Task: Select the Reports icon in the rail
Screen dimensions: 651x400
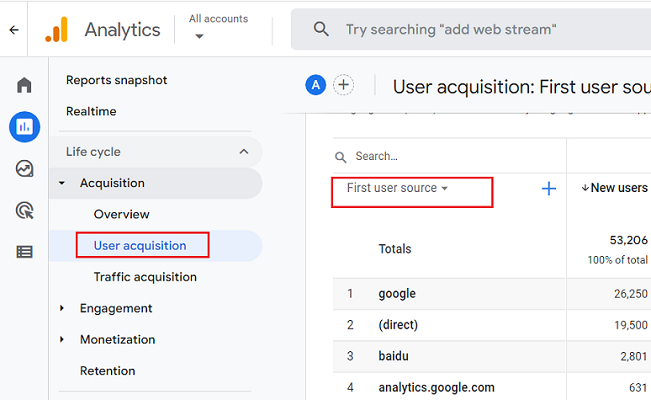Action: (24, 127)
